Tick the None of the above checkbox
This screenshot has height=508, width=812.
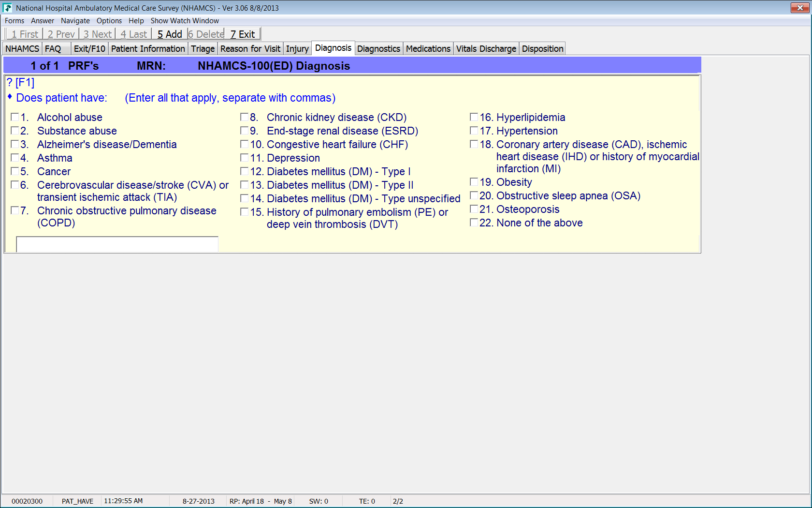coord(474,223)
